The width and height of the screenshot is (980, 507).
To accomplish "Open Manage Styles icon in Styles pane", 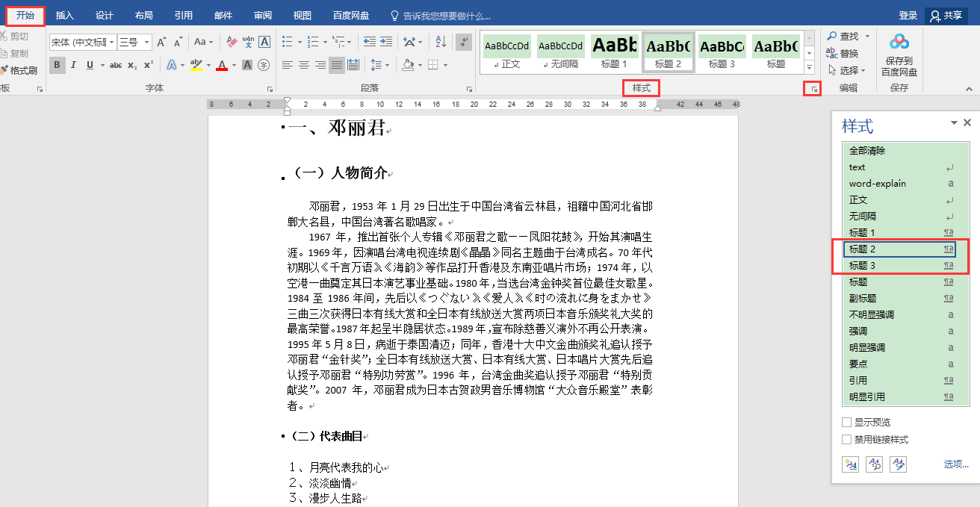I will pyautogui.click(x=898, y=464).
